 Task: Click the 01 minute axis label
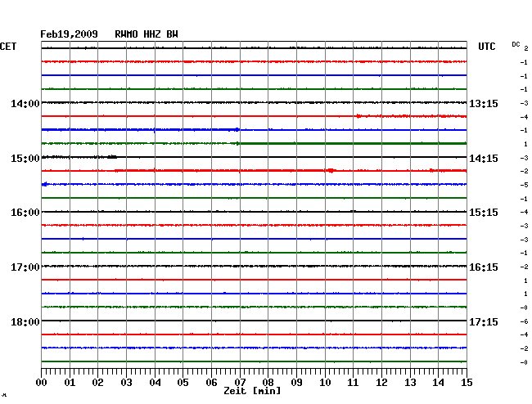(x=70, y=382)
